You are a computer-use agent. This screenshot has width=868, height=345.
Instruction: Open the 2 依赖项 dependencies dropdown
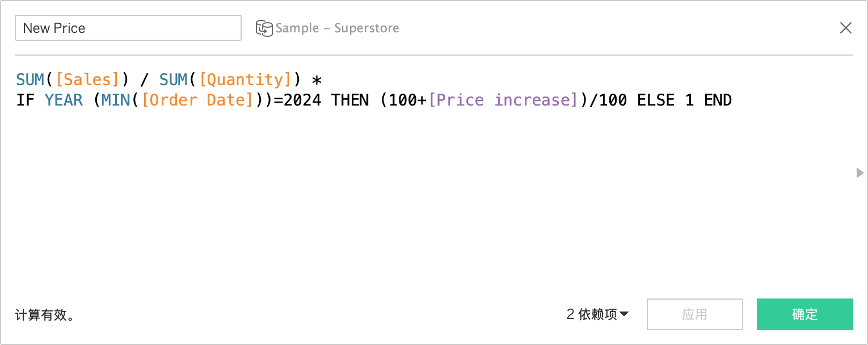click(597, 314)
